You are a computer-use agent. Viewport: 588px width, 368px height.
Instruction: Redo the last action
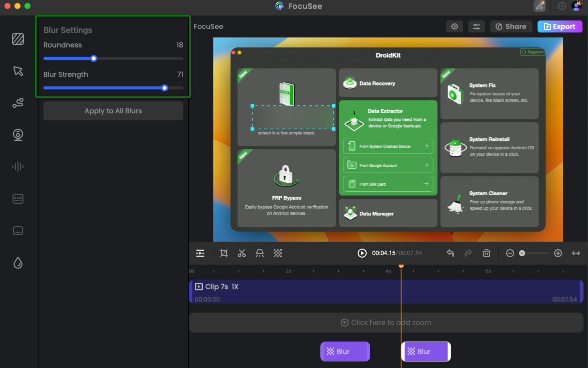(469, 253)
